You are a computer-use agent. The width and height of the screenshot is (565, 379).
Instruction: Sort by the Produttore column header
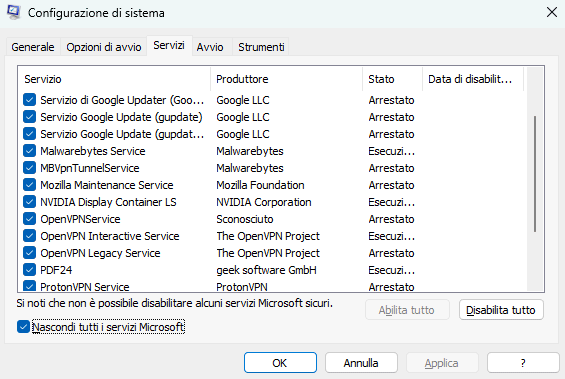pyautogui.click(x=286, y=79)
